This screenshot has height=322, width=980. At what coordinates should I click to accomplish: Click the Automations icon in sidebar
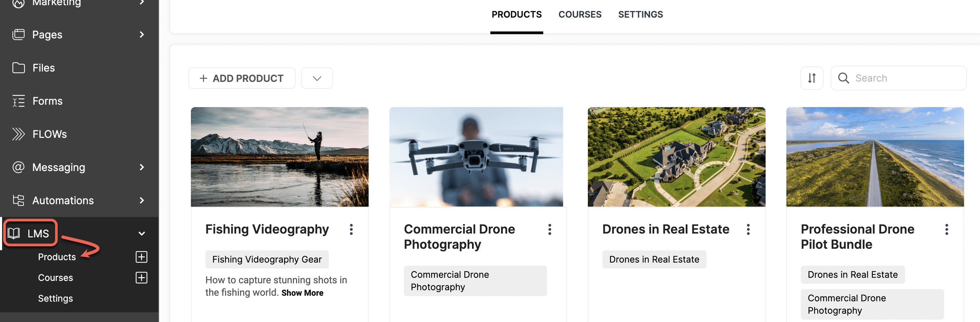click(x=18, y=200)
